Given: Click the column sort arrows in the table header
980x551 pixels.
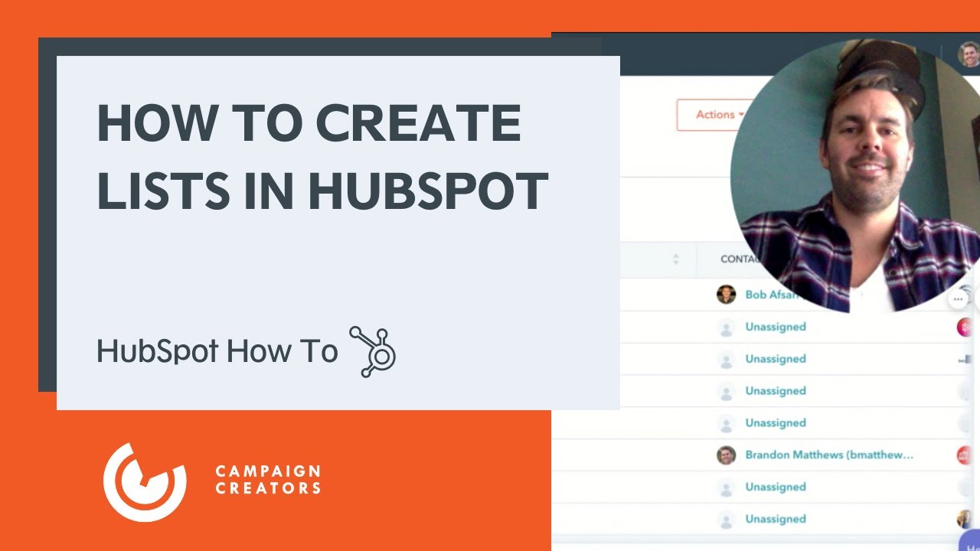Looking at the screenshot, I should 676,259.
